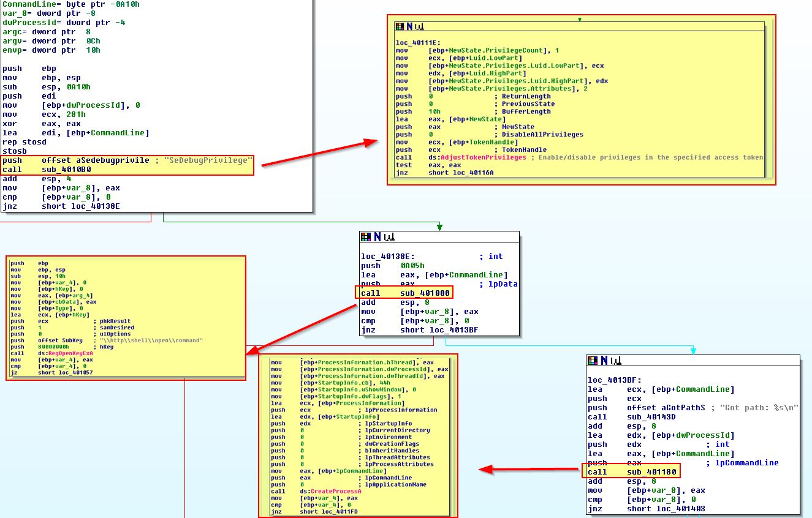Image resolution: width=812 pixels, height=518 pixels.
Task: Click jnz short loc_40138E jump target
Action: (x=61, y=206)
